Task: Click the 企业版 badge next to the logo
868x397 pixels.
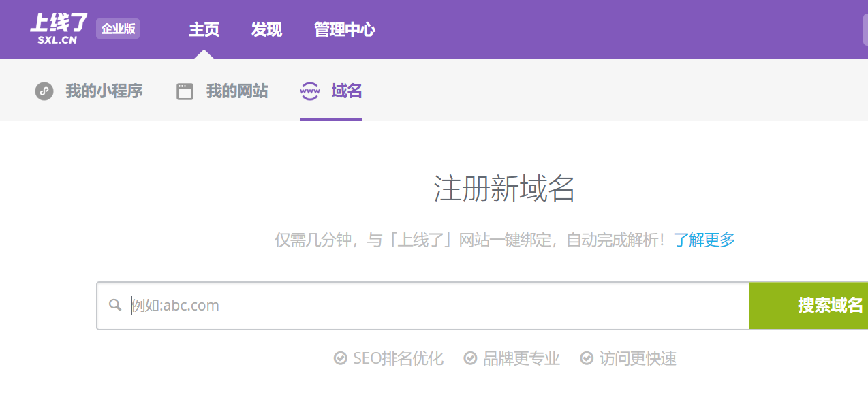Action: tap(117, 29)
